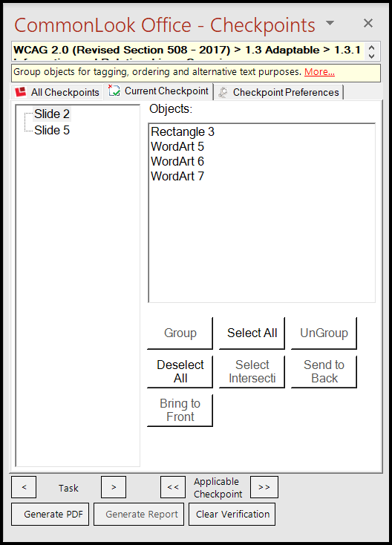
Task: Follow the More... link
Action: coord(319,71)
